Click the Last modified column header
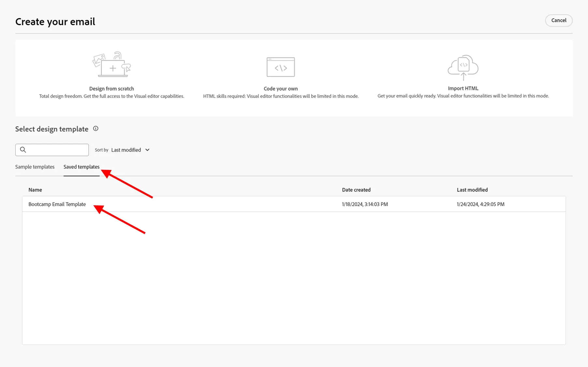Screen dimensions: 588x367 [x=472, y=190]
